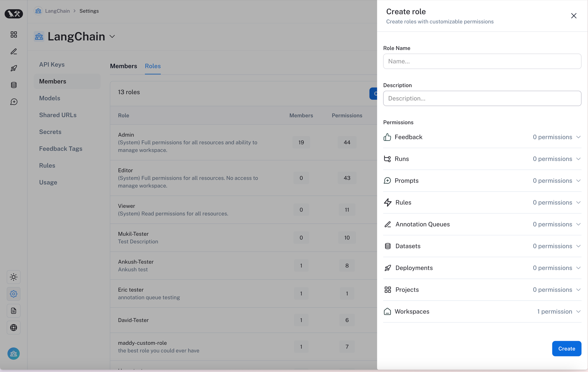Open Datasets database icon in sidebar
588x372 pixels.
(x=14, y=85)
